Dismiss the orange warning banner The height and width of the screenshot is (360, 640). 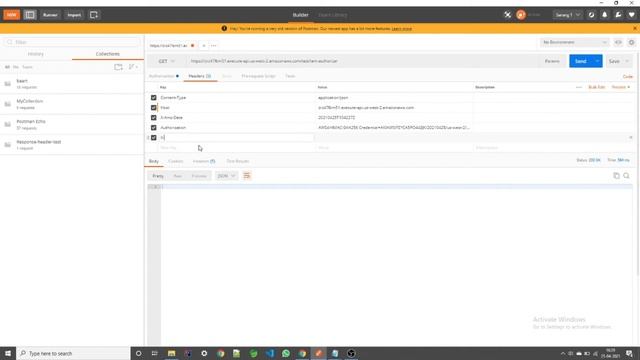635,28
